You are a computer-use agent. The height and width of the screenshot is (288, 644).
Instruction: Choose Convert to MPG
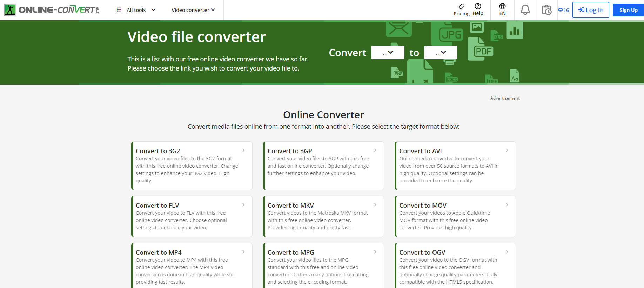pos(291,252)
